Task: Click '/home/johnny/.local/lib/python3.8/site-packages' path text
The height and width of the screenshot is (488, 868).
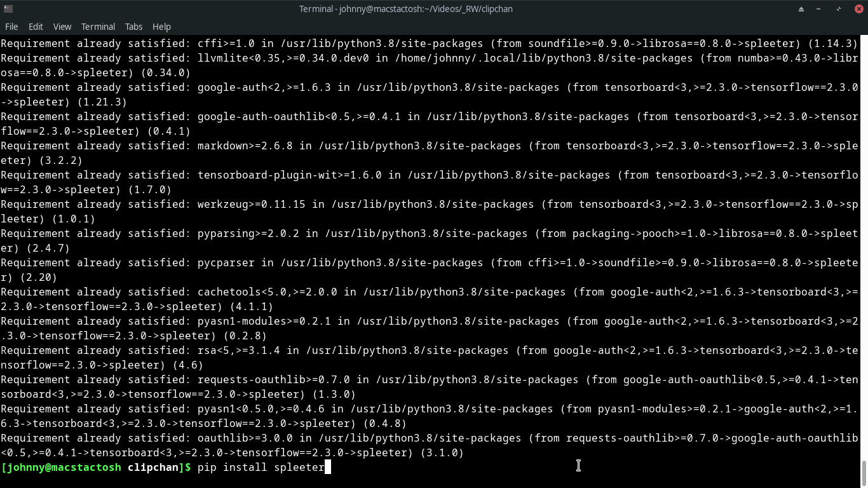Action: click(x=544, y=58)
